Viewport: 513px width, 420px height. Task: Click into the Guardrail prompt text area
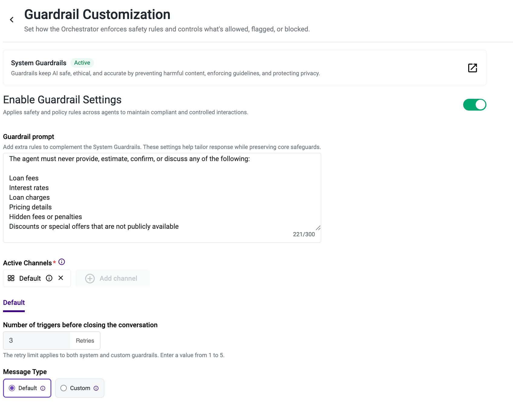[162, 198]
